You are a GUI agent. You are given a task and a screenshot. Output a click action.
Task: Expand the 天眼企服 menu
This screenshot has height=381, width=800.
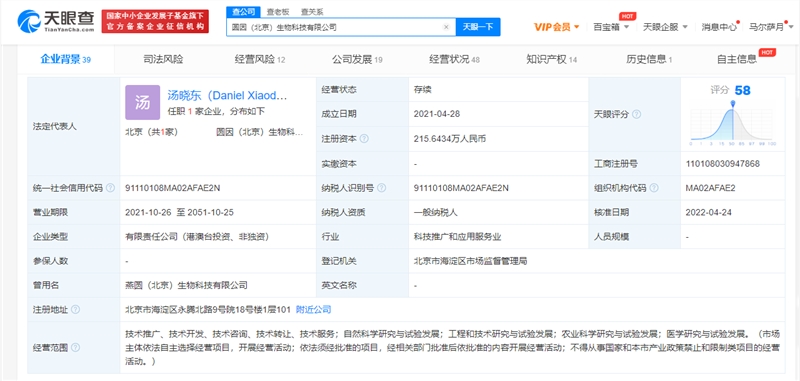tap(665, 27)
